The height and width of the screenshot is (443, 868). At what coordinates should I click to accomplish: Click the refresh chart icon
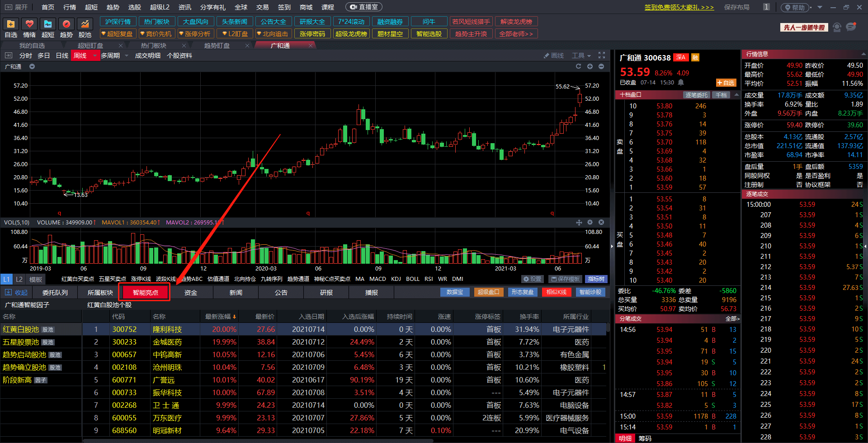coord(578,66)
